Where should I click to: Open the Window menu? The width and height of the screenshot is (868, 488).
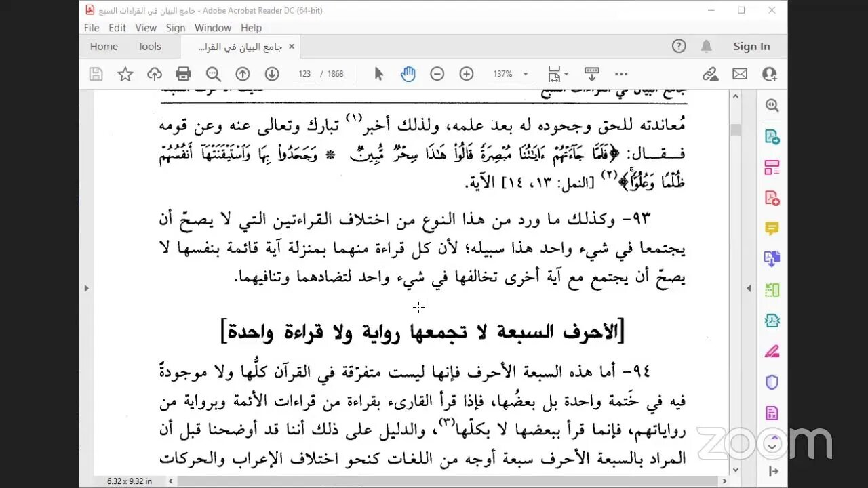tap(213, 28)
